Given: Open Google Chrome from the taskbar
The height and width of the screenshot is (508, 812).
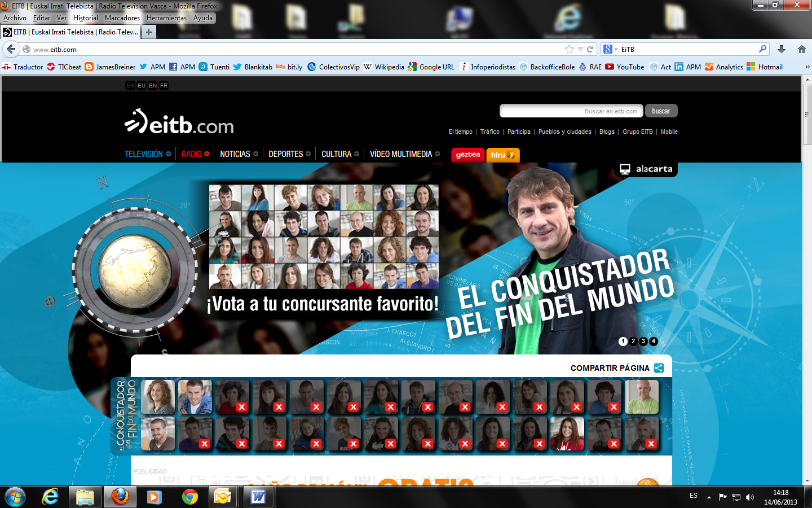Looking at the screenshot, I should (190, 497).
